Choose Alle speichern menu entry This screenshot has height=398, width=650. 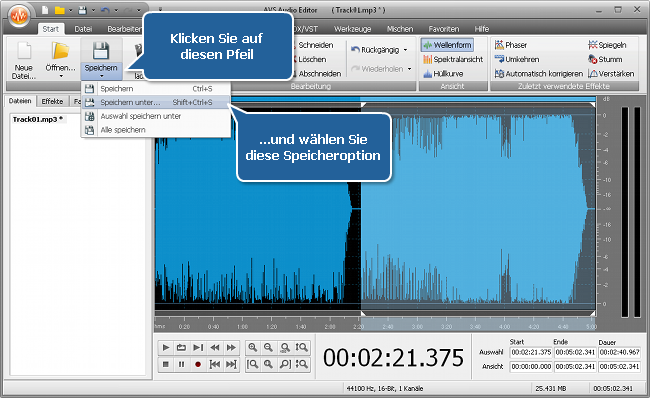[x=156, y=130]
